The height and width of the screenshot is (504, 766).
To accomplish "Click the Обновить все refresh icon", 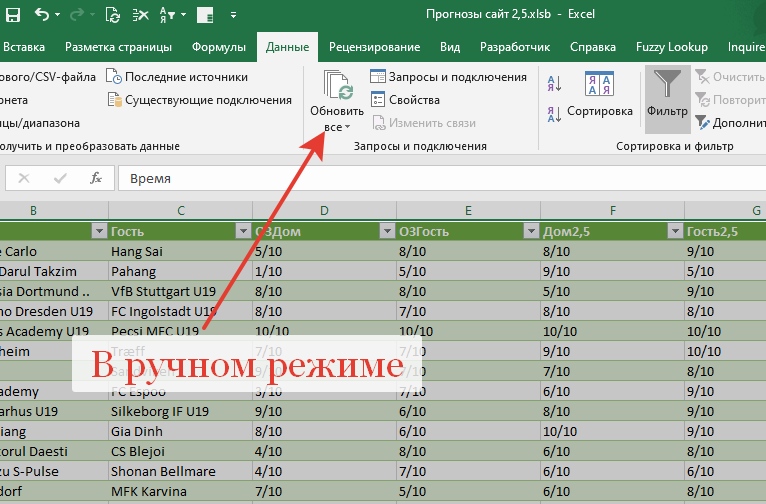I will [338, 85].
